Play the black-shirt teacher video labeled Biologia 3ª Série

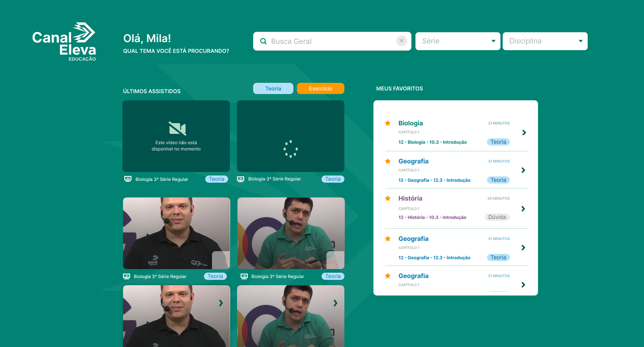(x=177, y=233)
